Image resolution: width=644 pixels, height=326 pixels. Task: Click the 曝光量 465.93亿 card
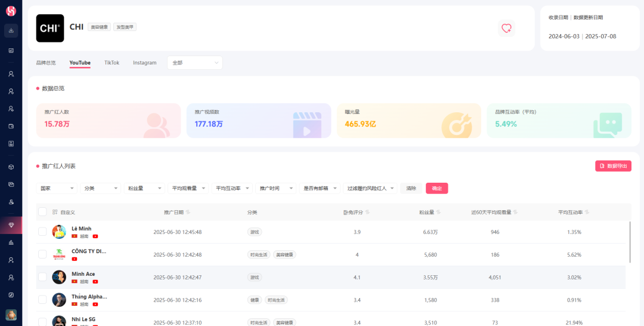pos(409,121)
